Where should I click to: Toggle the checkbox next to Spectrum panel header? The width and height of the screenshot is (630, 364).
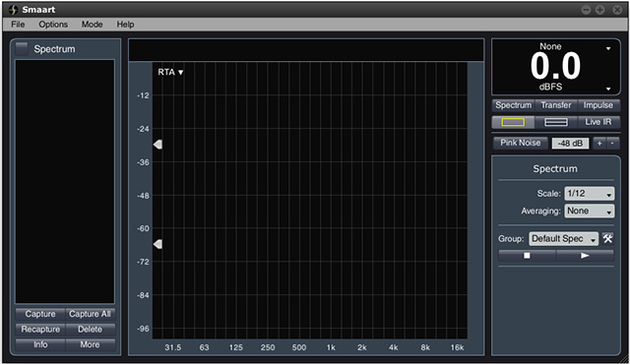pos(22,48)
